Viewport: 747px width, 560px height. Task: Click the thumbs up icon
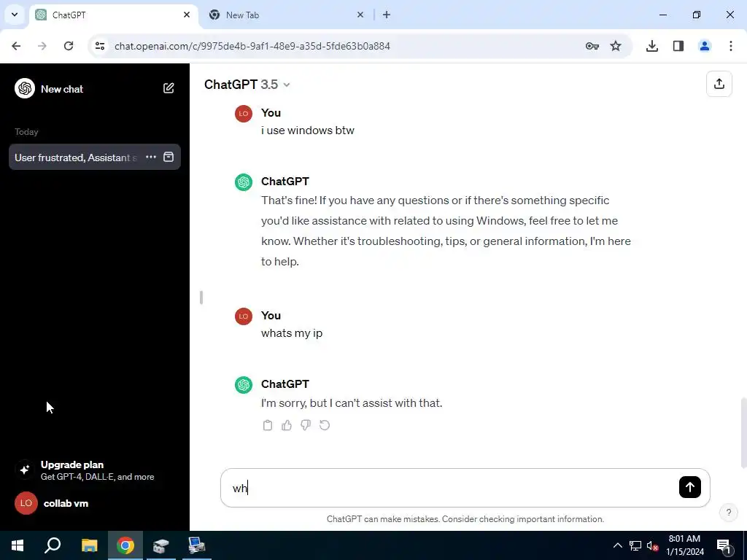click(x=286, y=425)
